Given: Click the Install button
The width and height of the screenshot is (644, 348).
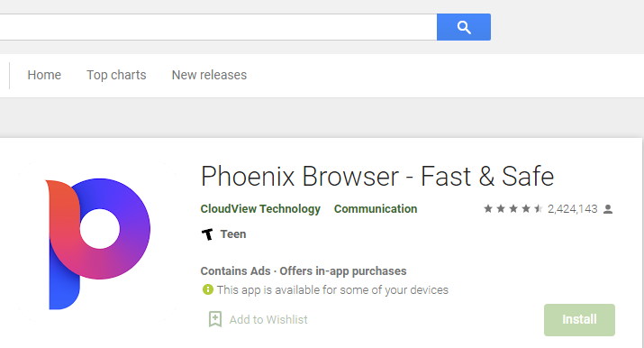Looking at the screenshot, I should pyautogui.click(x=579, y=320).
